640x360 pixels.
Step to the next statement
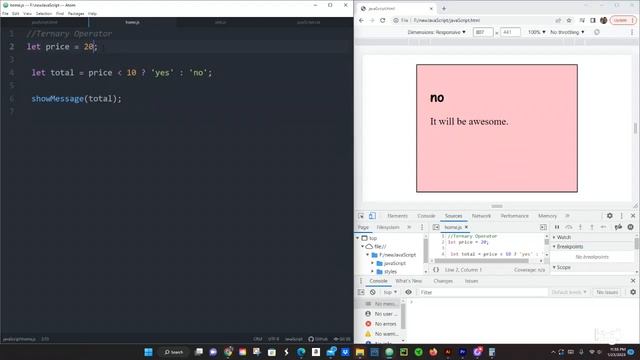[603, 227]
